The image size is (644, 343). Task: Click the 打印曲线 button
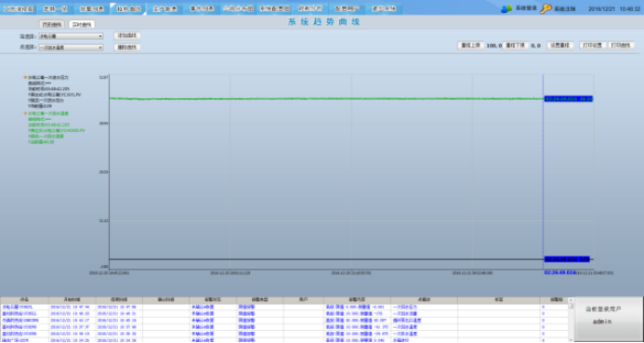pos(621,46)
